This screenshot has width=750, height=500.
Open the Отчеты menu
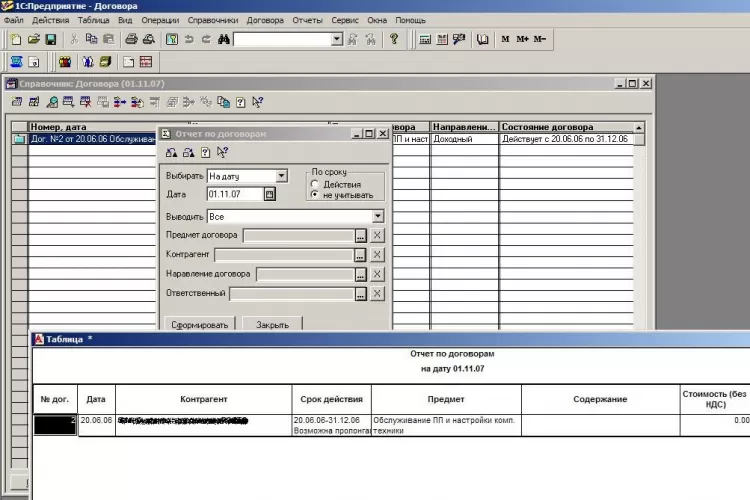point(307,20)
